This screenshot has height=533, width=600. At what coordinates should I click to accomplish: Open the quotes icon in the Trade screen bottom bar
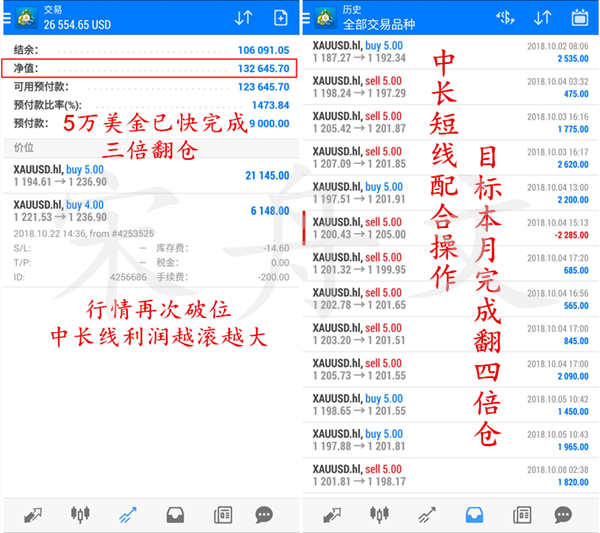[34, 514]
